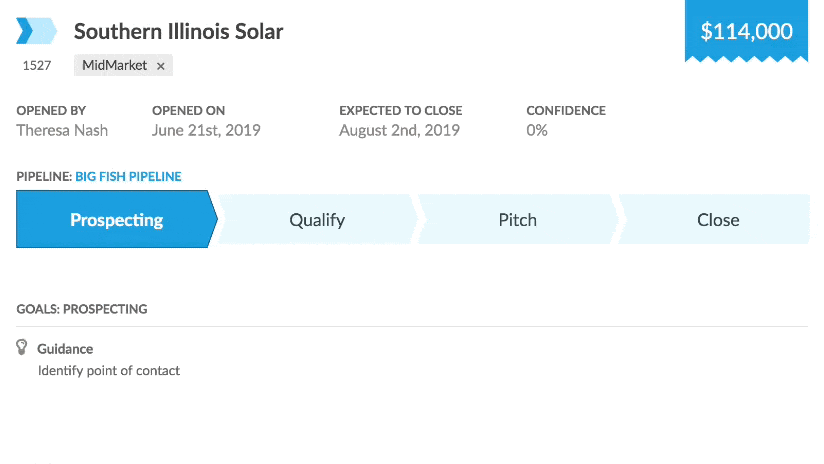Click the Southern Illinois Solar title
Viewport: 824px width, 464px height.
(x=178, y=31)
